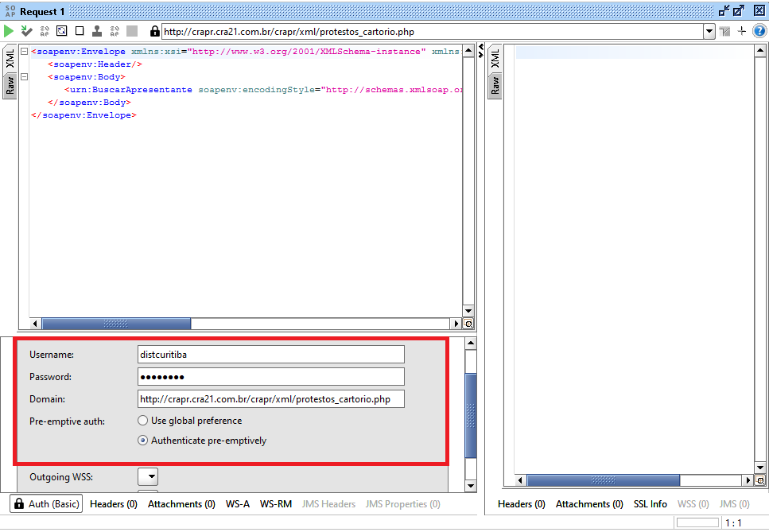Focus the Username field
The width and height of the screenshot is (769, 532).
[270, 355]
